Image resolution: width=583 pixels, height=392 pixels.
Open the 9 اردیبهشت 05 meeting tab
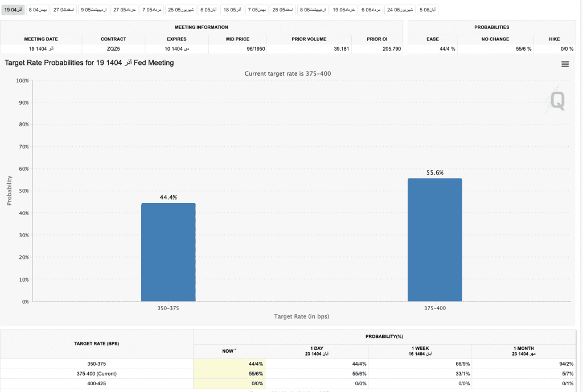[x=93, y=10]
